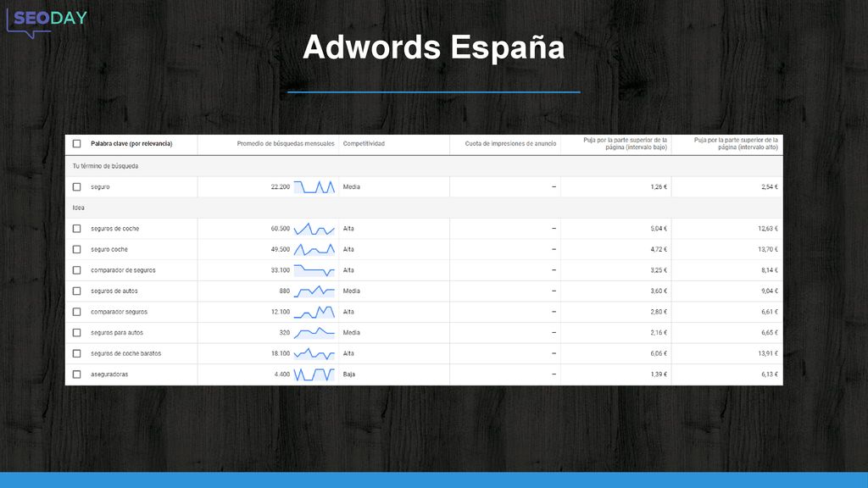This screenshot has height=488, width=868.
Task: Sort by 'Cuota de impresiones de anuncio'
Action: 510,144
